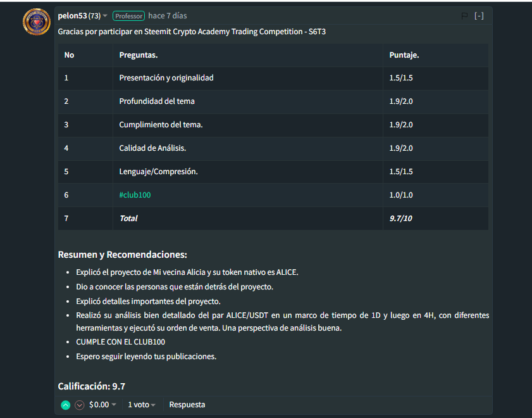532x418 pixels.
Task: Select the 'Lenguaje/Compresión.' cell
Action: coord(248,172)
